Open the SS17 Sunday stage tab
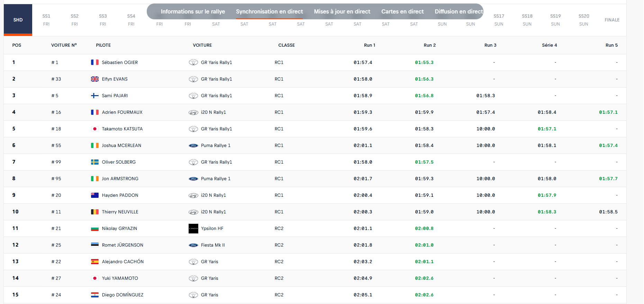 click(499, 20)
